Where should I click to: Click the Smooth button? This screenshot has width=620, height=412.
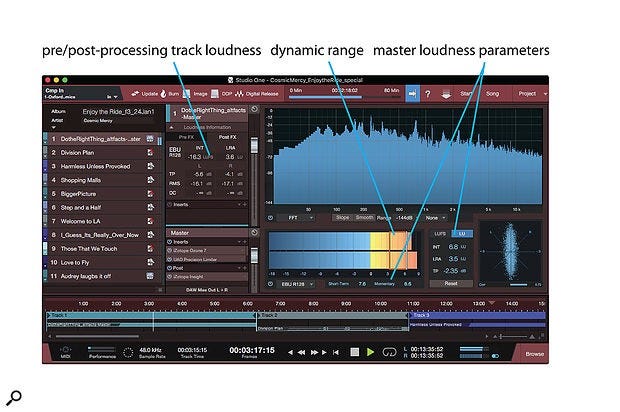(x=364, y=217)
